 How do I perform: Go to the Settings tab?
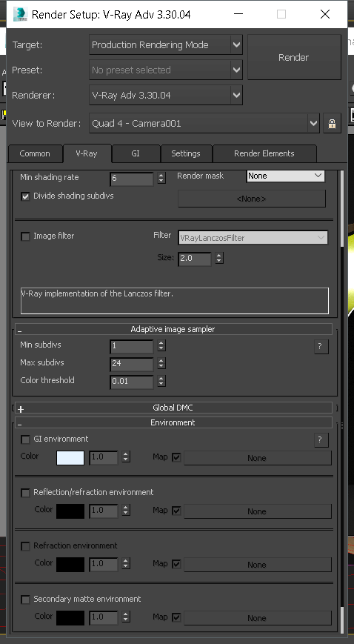[186, 153]
